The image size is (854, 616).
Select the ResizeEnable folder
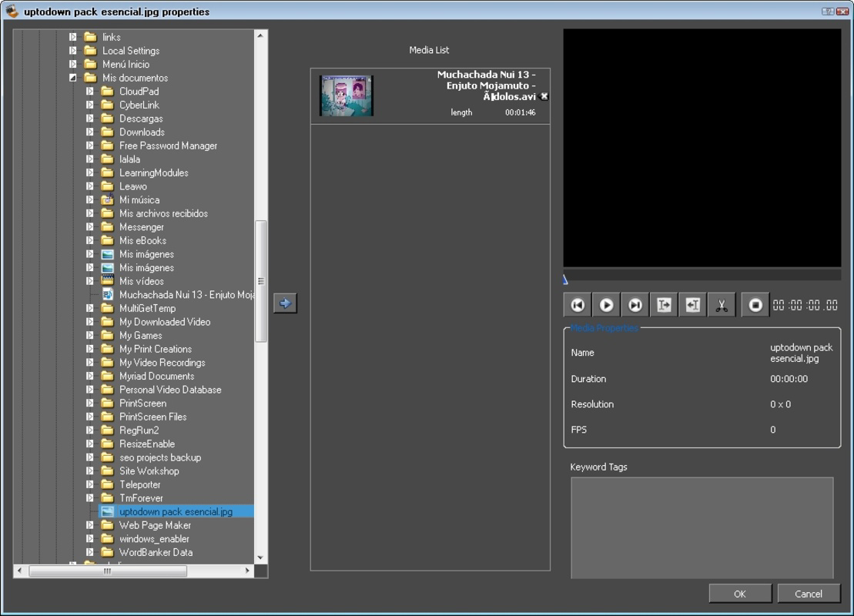(x=147, y=444)
